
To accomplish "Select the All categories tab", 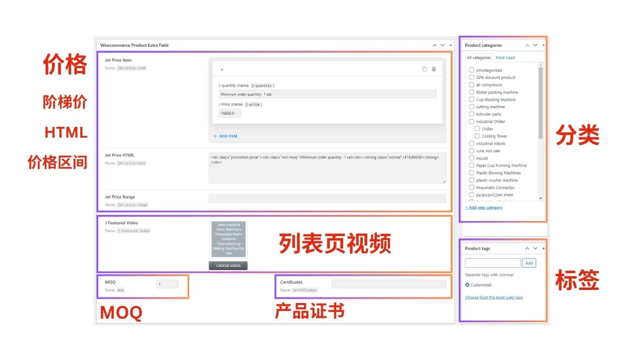I will pyautogui.click(x=479, y=58).
